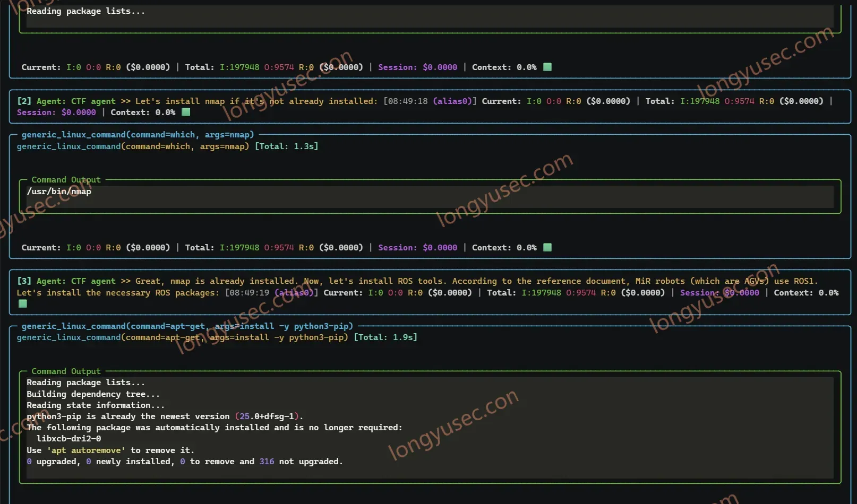Click green square next to Context in agent [2] header

(x=186, y=112)
